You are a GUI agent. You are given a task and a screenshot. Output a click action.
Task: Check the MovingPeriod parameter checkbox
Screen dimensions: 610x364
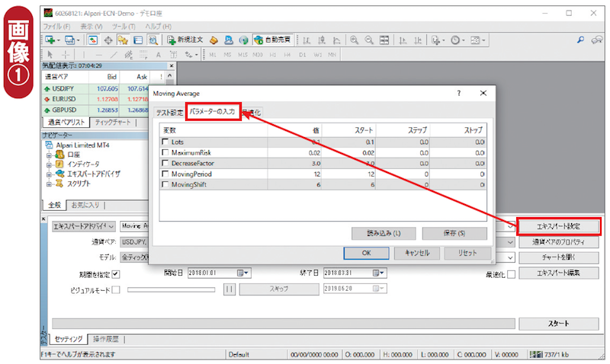pyautogui.click(x=165, y=174)
